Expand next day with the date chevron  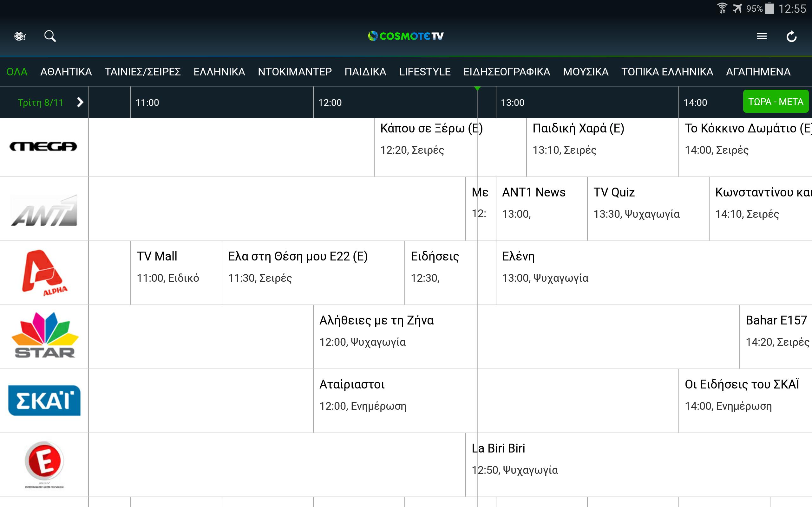pyautogui.click(x=80, y=103)
